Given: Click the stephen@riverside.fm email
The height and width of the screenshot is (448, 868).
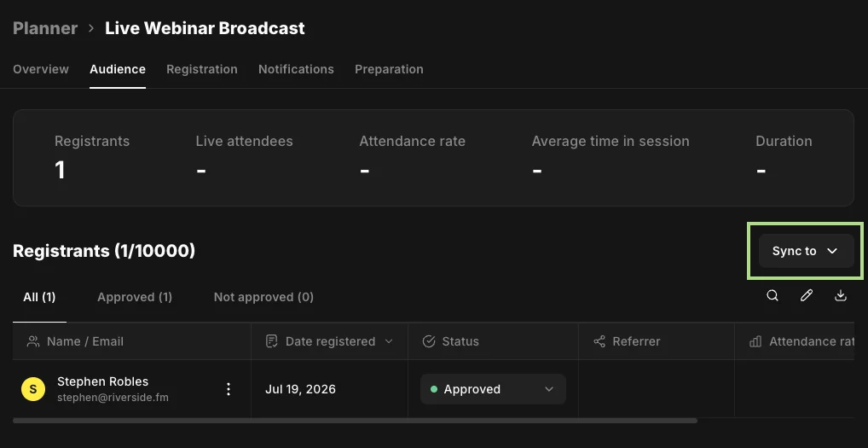Looking at the screenshot, I should [113, 398].
